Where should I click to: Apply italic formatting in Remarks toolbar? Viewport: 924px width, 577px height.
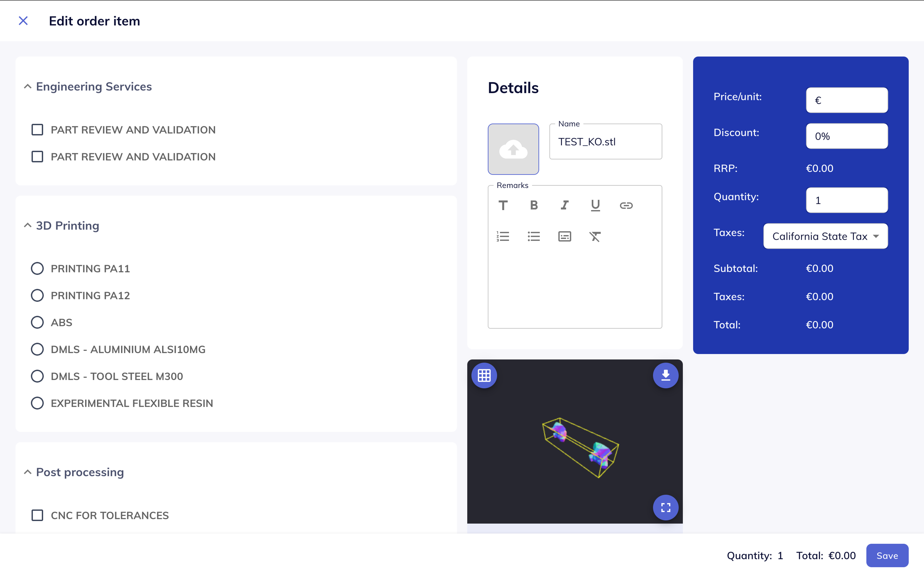pos(564,205)
